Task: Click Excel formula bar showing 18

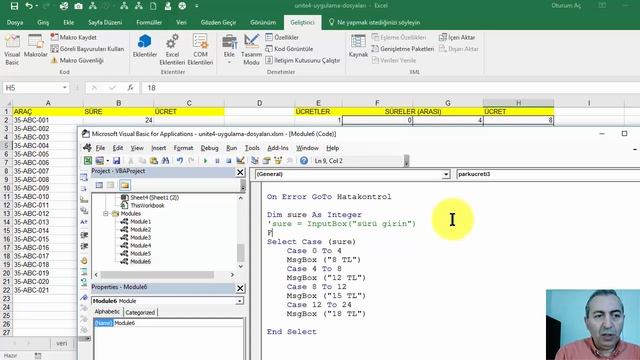Action: 390,88
